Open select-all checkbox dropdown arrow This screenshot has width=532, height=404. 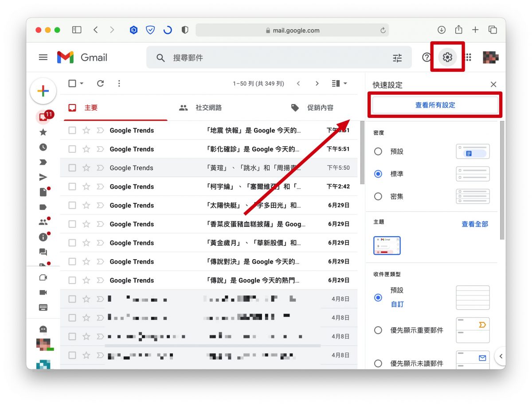82,83
